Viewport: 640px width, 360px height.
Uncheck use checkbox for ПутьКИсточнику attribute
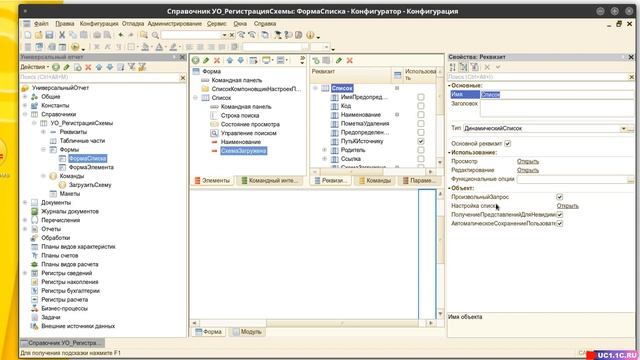[421, 141]
